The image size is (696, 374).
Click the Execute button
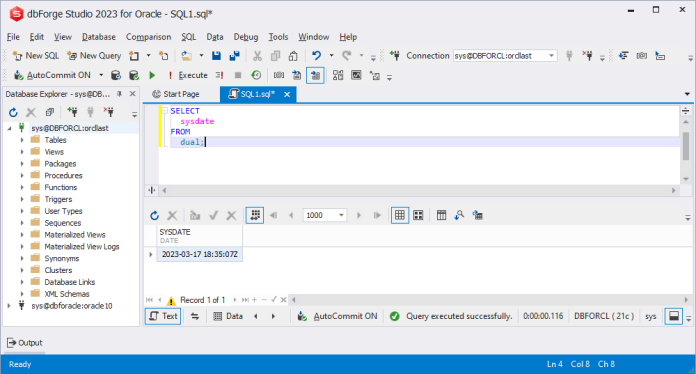pos(188,75)
